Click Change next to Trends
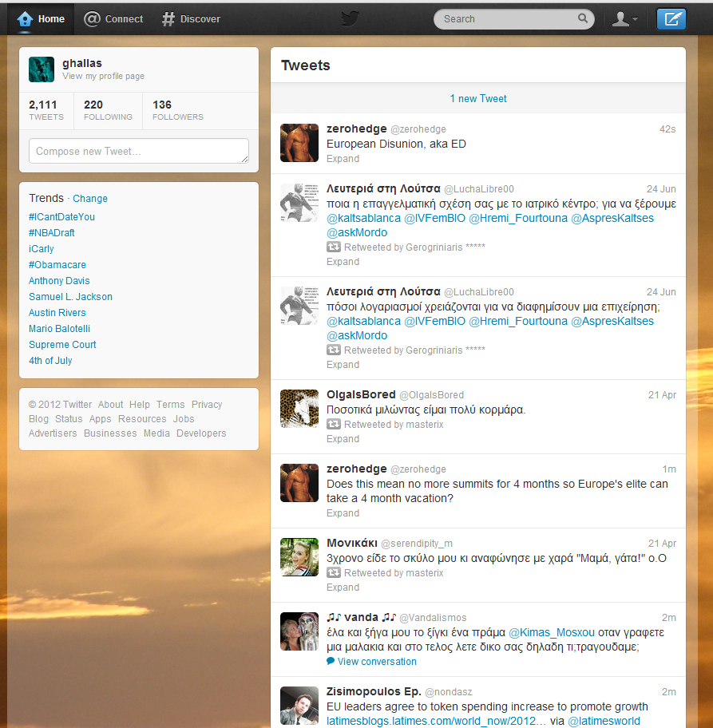The height and width of the screenshot is (728, 713). [90, 199]
